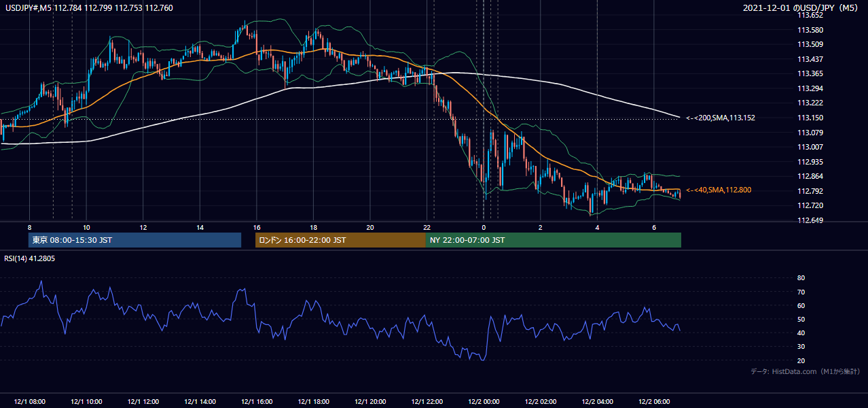868x408 pixels.
Task: Click hour 8 on the price chart time axis
Action: (29, 226)
